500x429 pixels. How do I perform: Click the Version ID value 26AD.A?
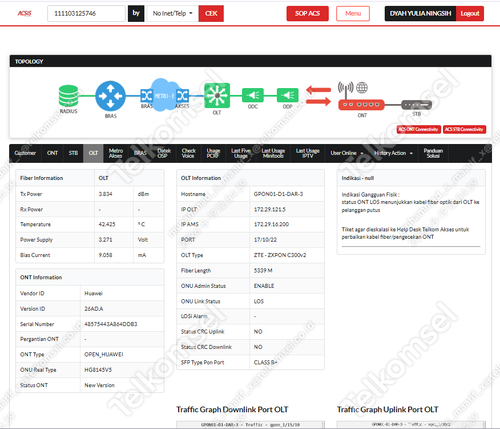94,309
